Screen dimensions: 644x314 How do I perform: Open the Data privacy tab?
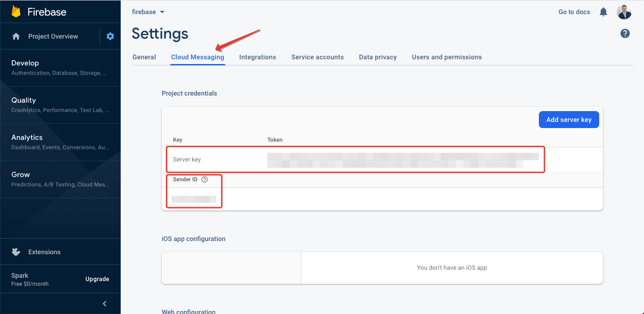378,57
